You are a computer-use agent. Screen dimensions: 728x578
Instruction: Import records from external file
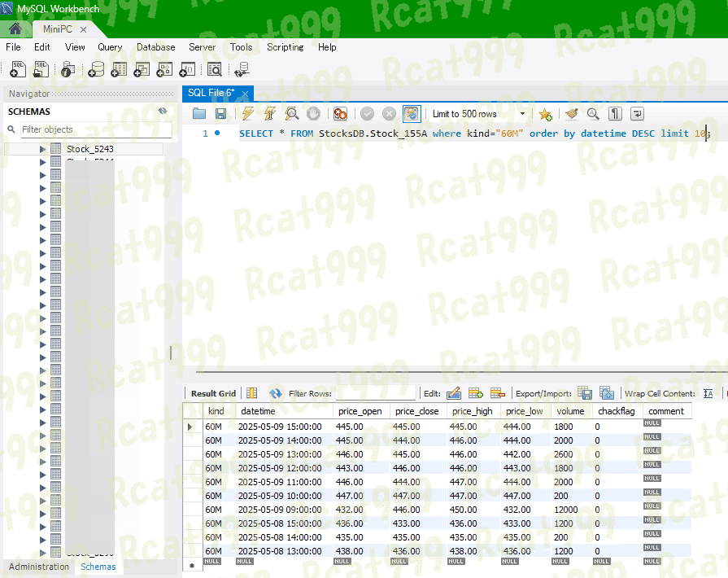[606, 393]
